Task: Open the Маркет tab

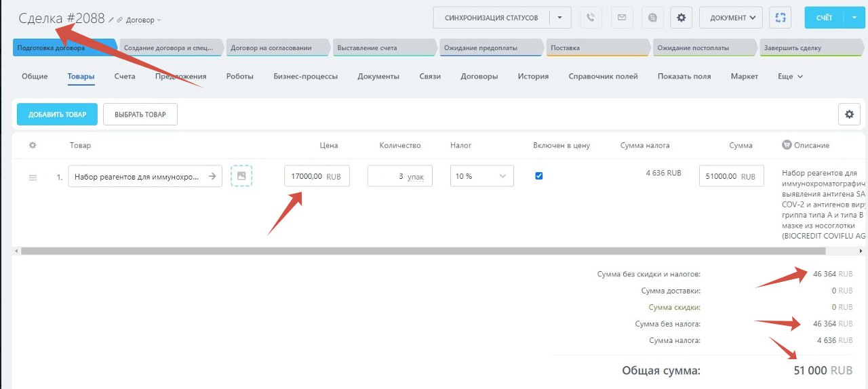Action: [x=745, y=76]
